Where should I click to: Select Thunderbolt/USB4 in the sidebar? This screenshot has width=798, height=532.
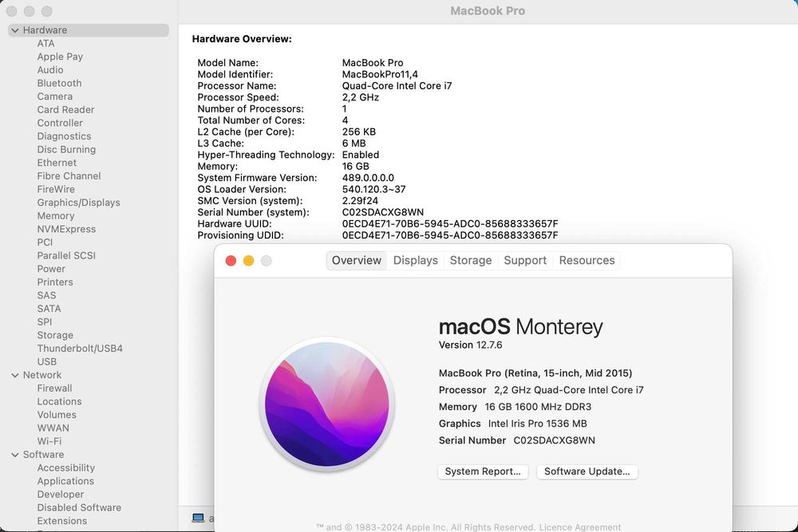click(80, 349)
